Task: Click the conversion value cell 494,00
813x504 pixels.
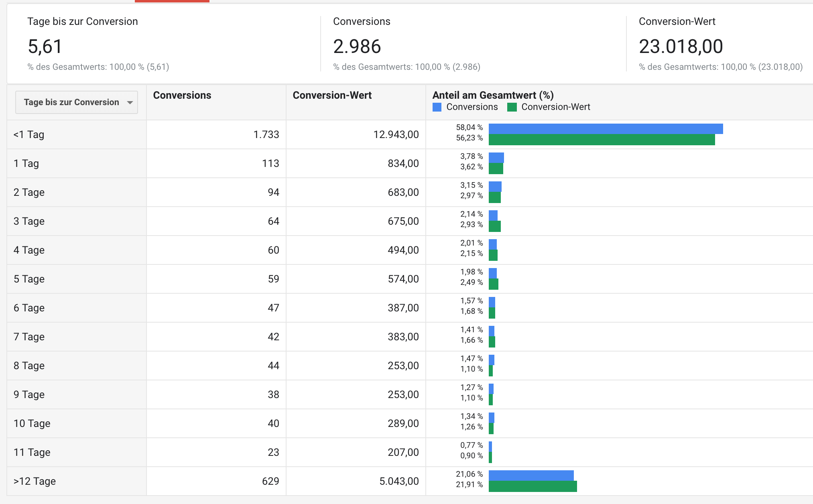Action: (x=403, y=250)
